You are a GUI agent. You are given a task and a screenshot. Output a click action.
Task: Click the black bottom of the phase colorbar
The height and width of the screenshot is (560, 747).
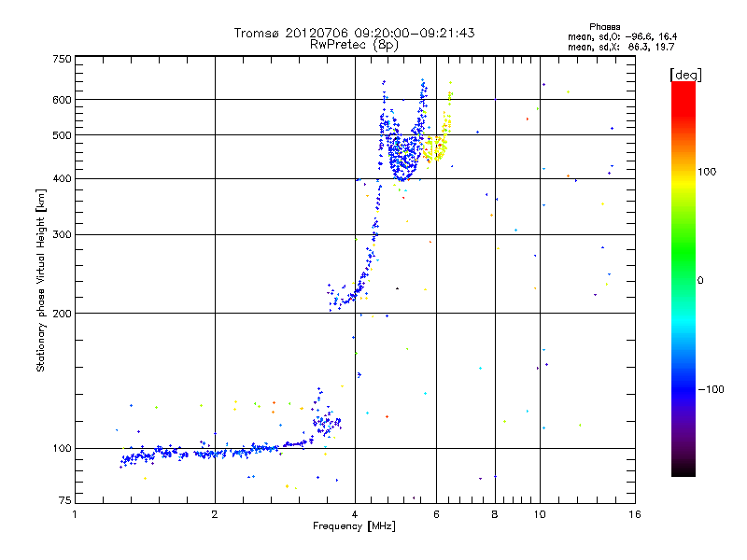pyautogui.click(x=684, y=469)
